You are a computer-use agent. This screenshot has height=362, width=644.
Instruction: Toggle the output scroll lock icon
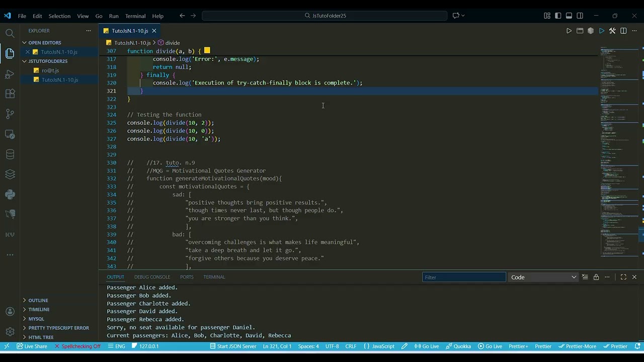[596, 277]
